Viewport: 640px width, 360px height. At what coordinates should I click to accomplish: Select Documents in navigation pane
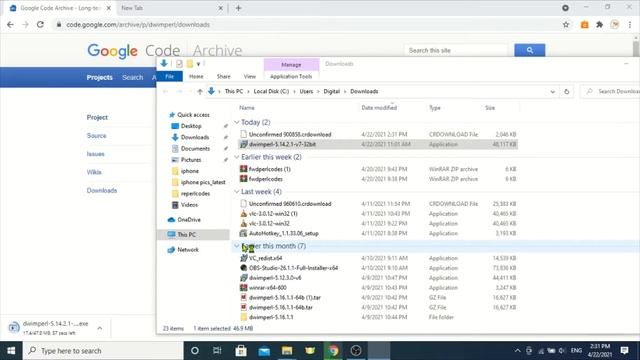195,149
